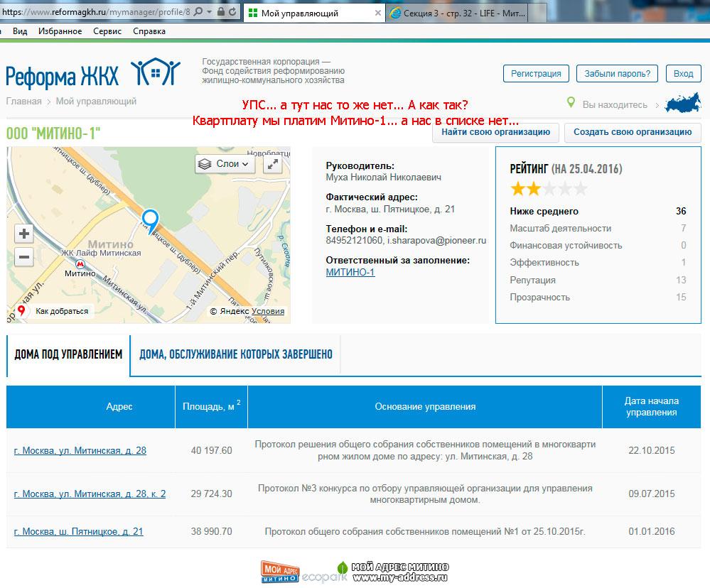Viewport: 710px width, 588px height.
Task: Click the Реформа ЖКХ logo
Action: pyautogui.click(x=93, y=73)
